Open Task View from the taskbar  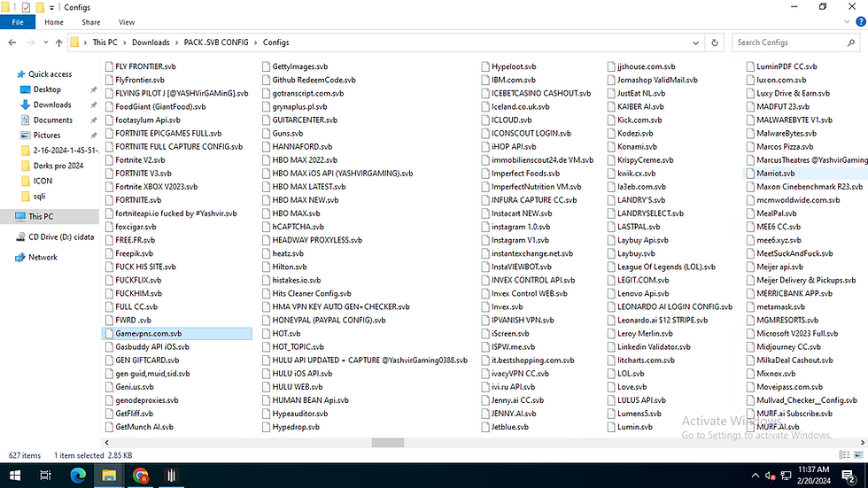[x=45, y=476]
